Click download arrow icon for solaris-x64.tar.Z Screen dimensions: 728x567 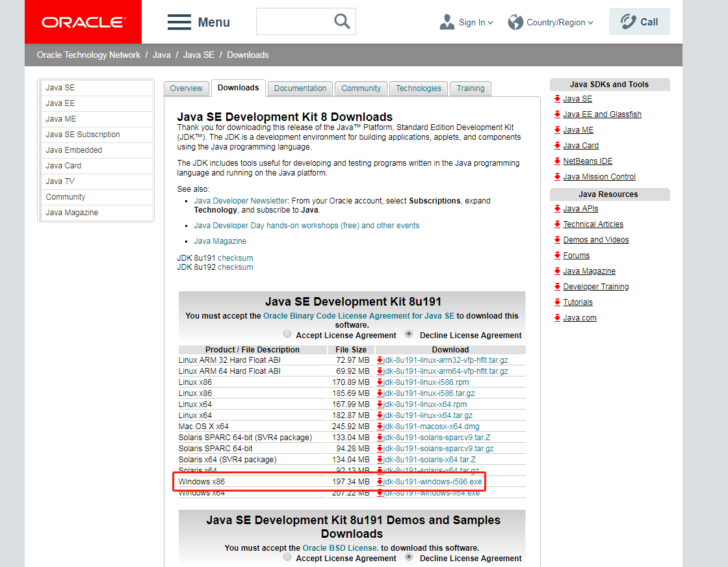point(380,460)
